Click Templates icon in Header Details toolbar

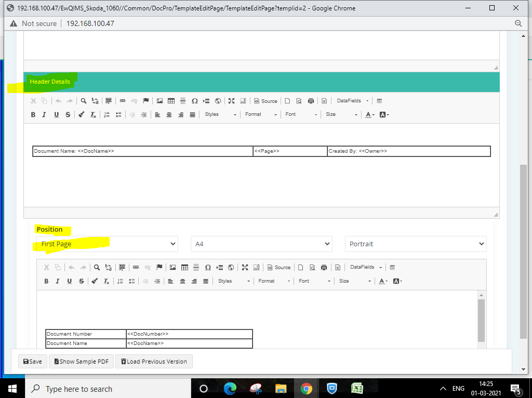[324, 101]
